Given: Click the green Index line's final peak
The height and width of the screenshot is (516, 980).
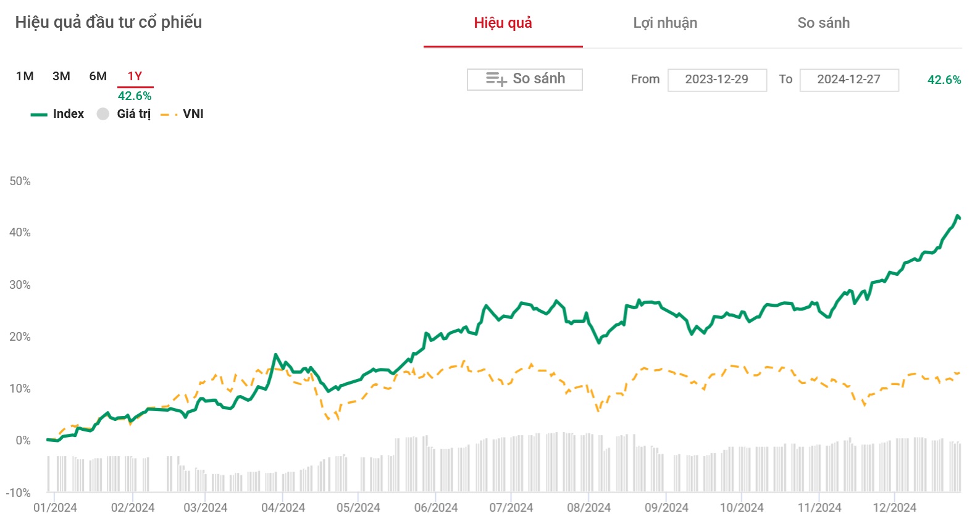Looking at the screenshot, I should tap(957, 216).
